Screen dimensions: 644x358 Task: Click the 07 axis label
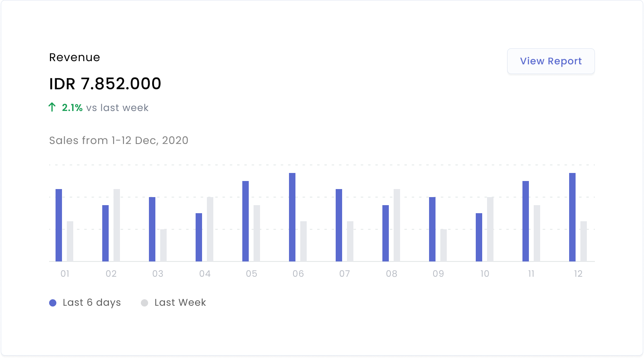345,274
